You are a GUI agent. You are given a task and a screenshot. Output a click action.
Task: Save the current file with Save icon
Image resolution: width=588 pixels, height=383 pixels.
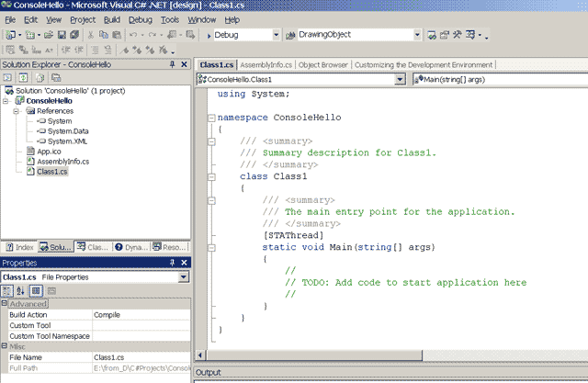(x=62, y=35)
